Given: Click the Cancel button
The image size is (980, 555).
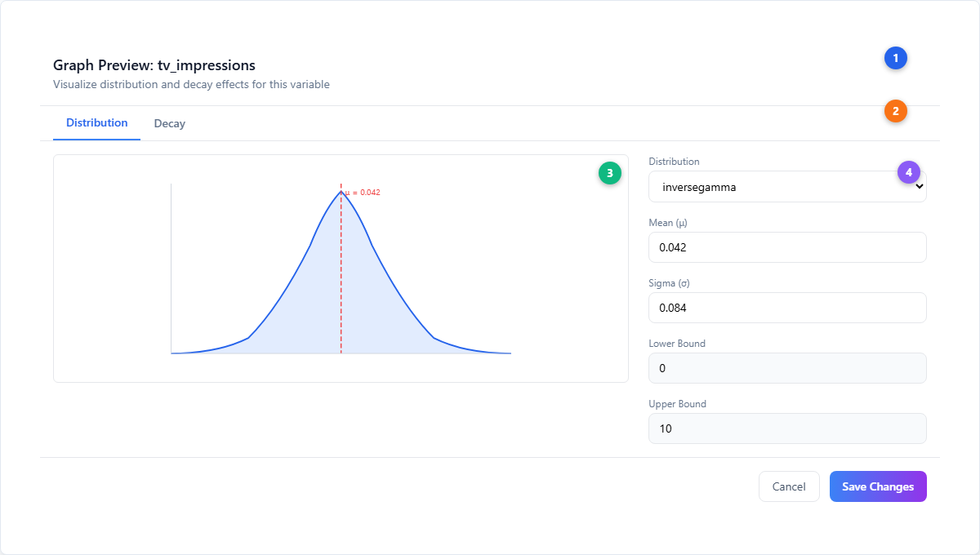Looking at the screenshot, I should [x=789, y=486].
